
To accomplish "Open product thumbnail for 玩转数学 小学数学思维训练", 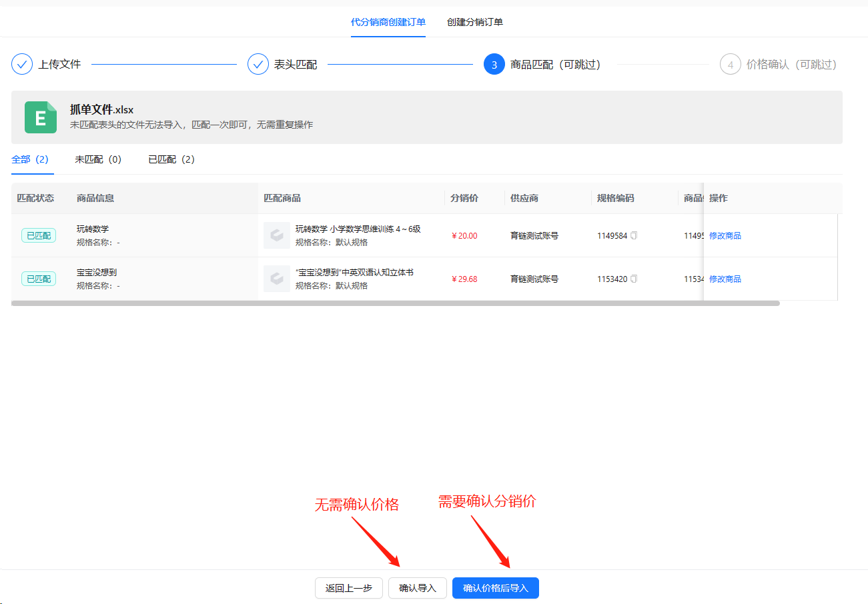I will (x=277, y=235).
